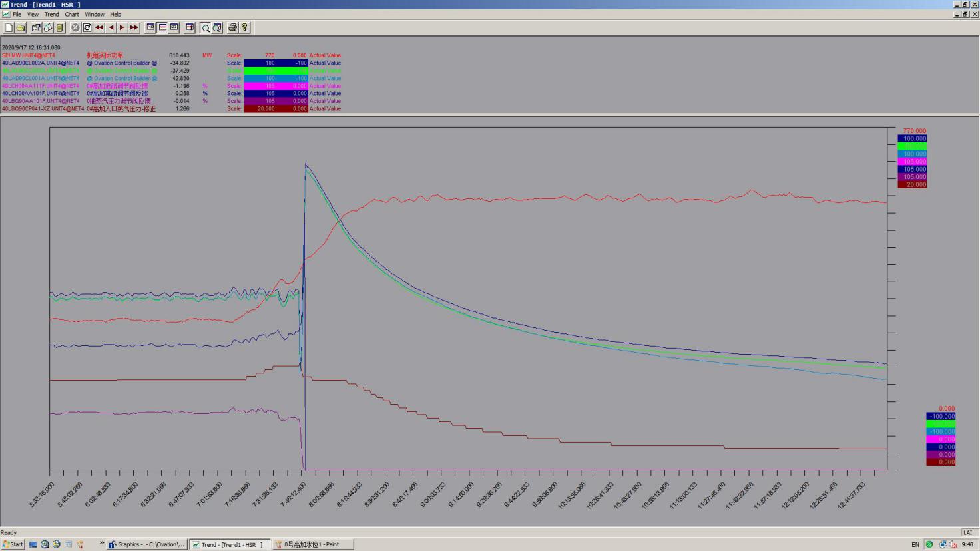Image resolution: width=980 pixels, height=551 pixels.
Task: Activate the magnifier zoom tool
Action: tap(206, 27)
